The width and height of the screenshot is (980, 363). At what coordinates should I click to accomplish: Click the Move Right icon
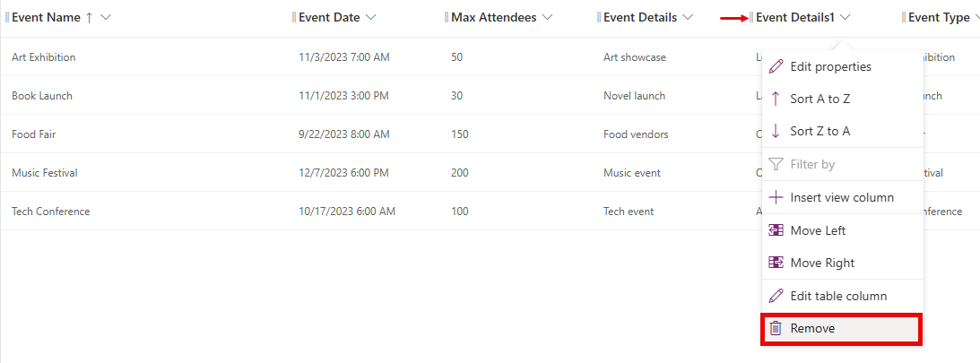pos(776,263)
